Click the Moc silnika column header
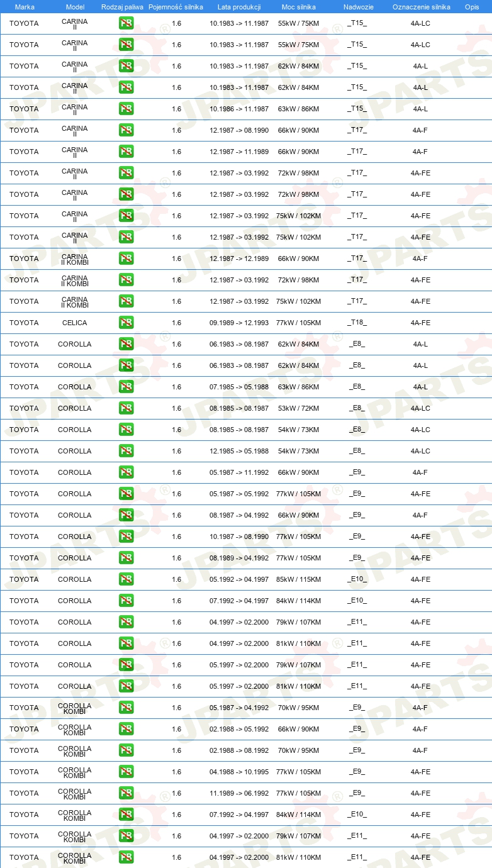 299,7
